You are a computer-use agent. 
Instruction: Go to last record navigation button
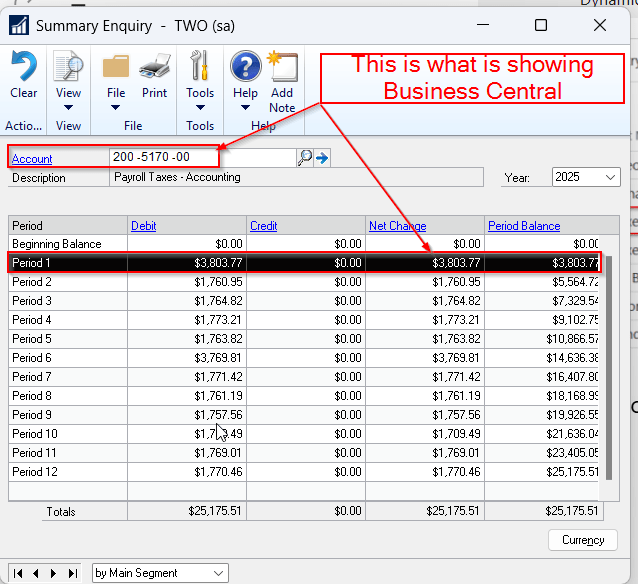pos(72,573)
